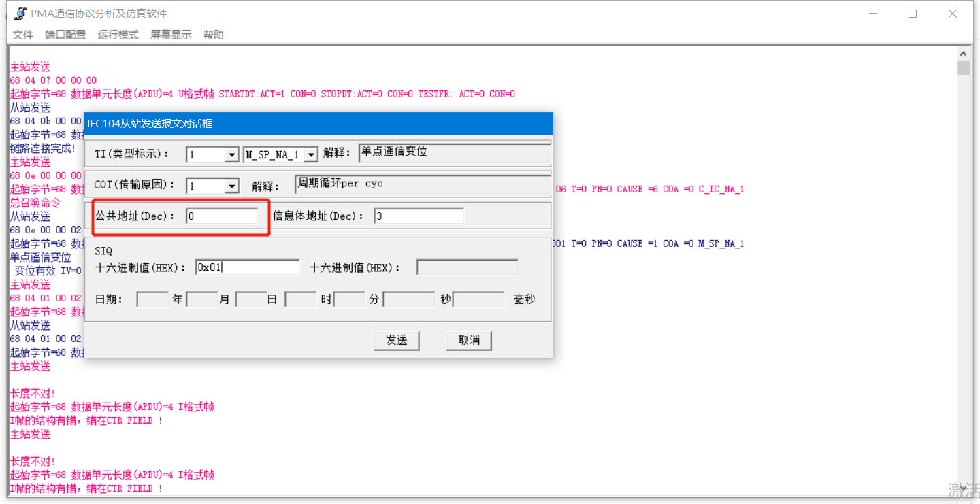
Task: Click the 信息体地址(Dec) input field
Action: 419,216
